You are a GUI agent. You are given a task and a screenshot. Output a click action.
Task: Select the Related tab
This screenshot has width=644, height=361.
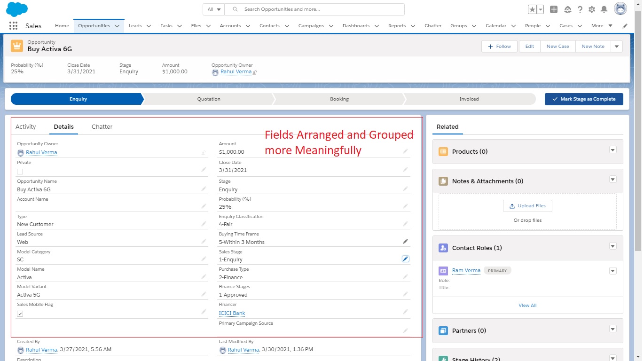click(448, 126)
